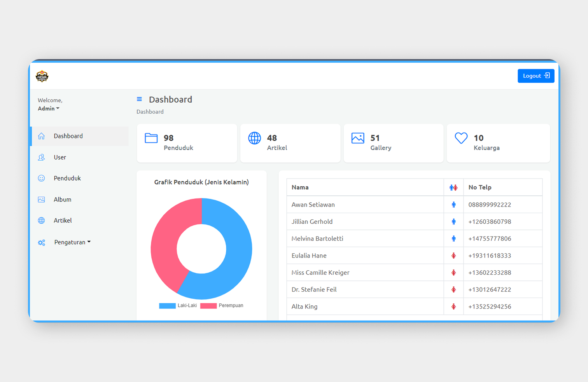Select the Awan Setiawan table row
Image resolution: width=588 pixels, height=382 pixels.
tap(415, 205)
